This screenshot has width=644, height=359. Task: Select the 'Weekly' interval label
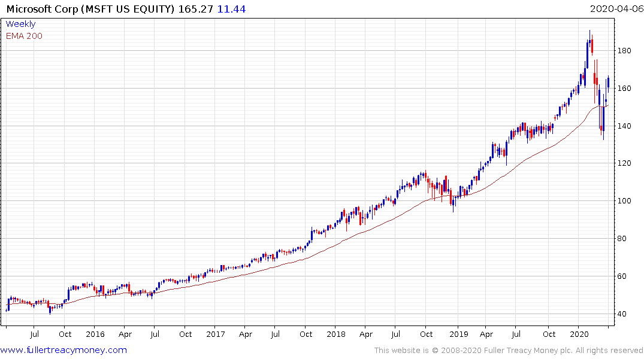[20, 24]
